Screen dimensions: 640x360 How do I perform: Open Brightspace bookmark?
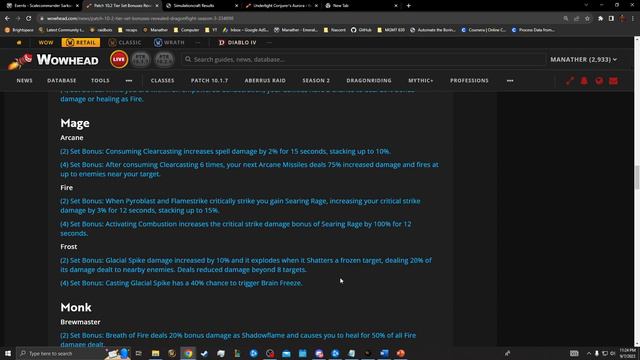click(x=19, y=30)
